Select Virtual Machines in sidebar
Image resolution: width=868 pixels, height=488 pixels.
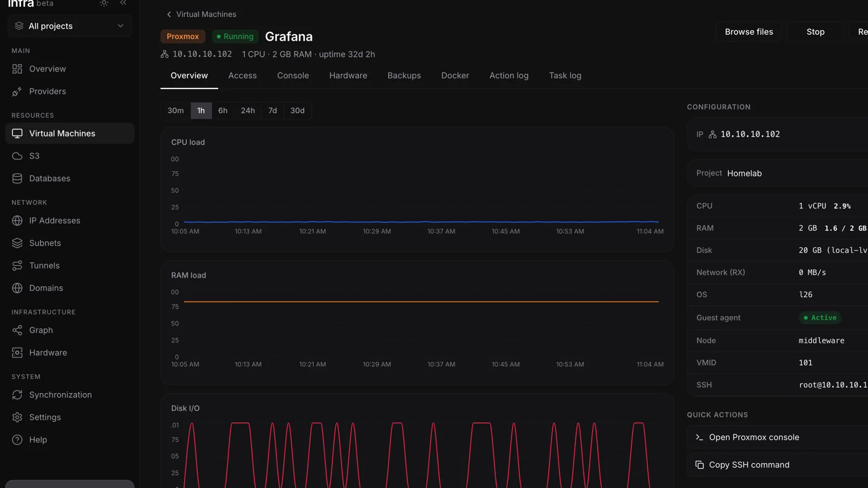pos(69,133)
